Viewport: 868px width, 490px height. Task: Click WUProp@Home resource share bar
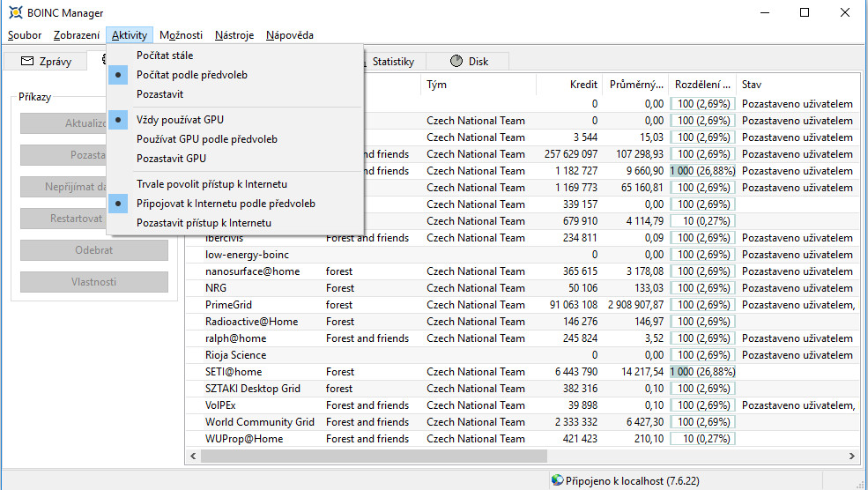coord(702,439)
